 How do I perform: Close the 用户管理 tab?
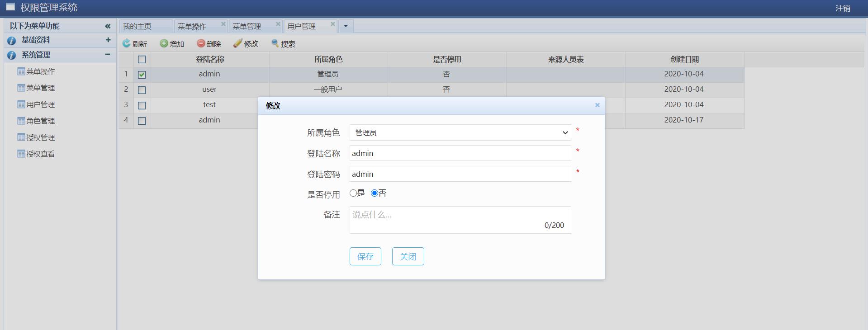(333, 24)
